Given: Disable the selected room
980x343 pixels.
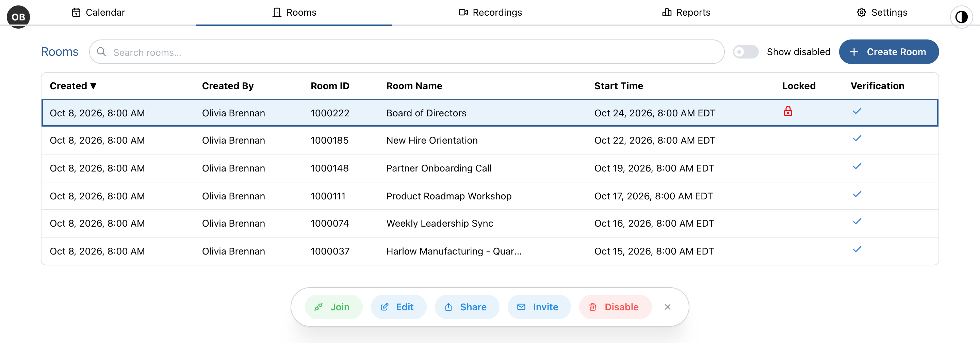Looking at the screenshot, I should [615, 307].
